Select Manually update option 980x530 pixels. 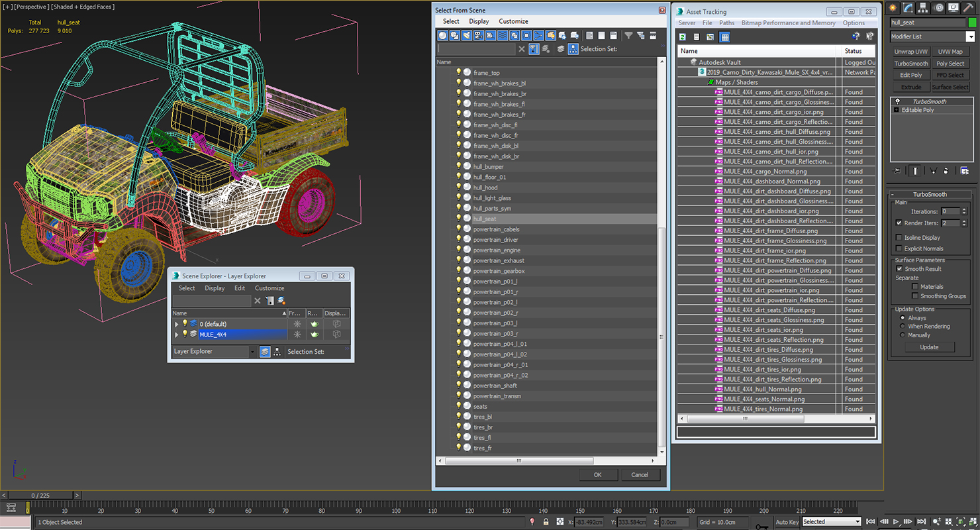pos(902,335)
